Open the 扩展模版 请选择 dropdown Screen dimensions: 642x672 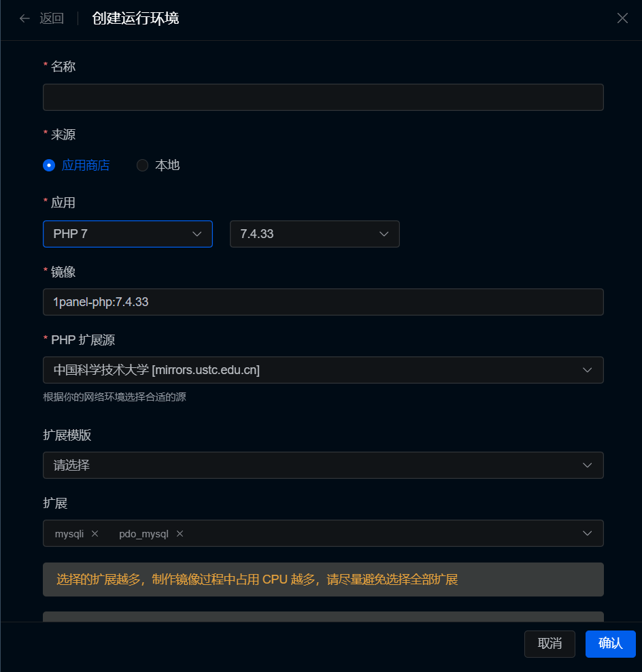(x=323, y=465)
